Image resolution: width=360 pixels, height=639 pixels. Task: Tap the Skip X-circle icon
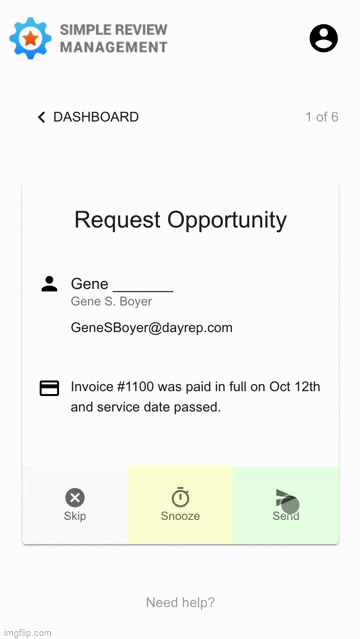[75, 498]
